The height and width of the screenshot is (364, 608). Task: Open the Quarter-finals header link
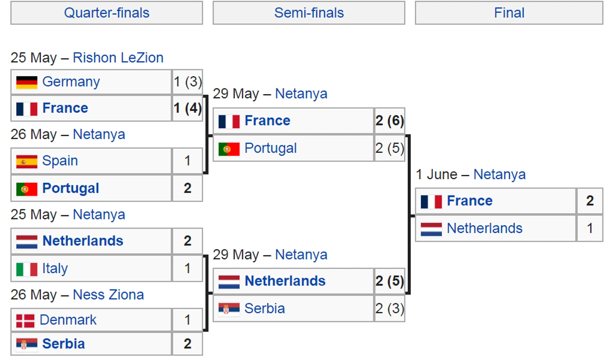107,13
